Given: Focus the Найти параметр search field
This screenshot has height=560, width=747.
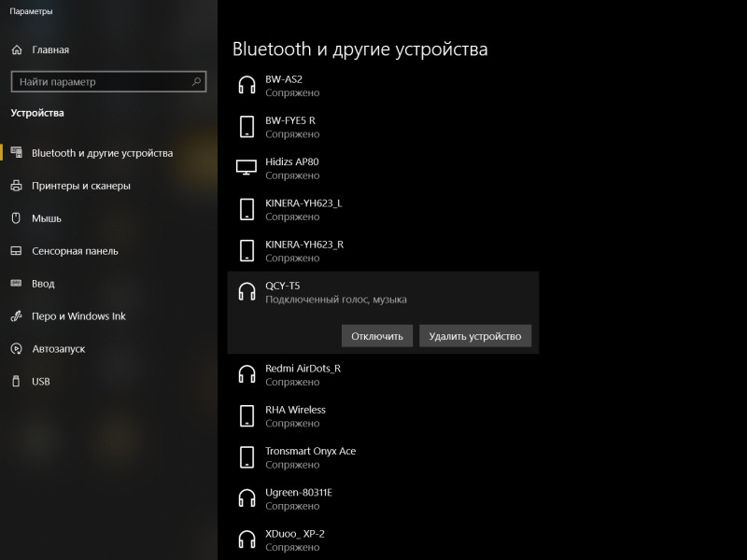Looking at the screenshot, I should pos(108,82).
